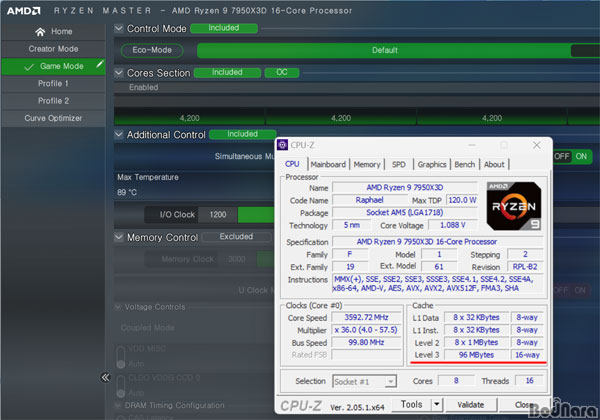The image size is (600, 420).
Task: Click the Max Temperature 89 °C value
Action: coord(127,192)
